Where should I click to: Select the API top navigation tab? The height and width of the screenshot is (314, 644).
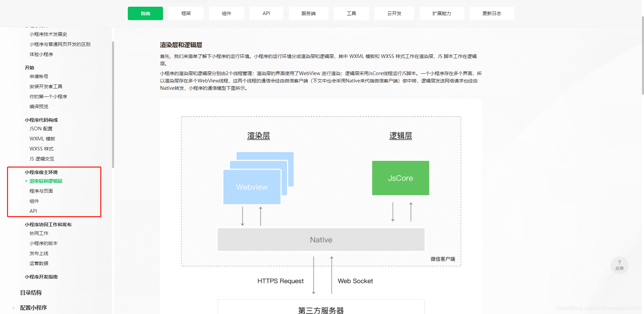point(266,13)
